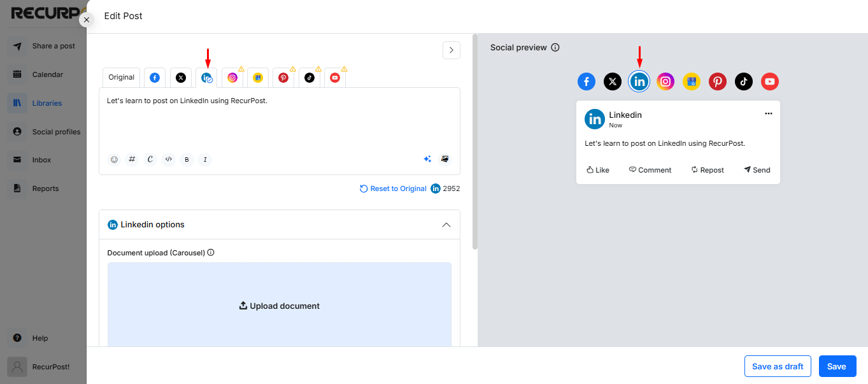This screenshot has width=868, height=384.
Task: Click Upload document in the carousel area
Action: [280, 306]
